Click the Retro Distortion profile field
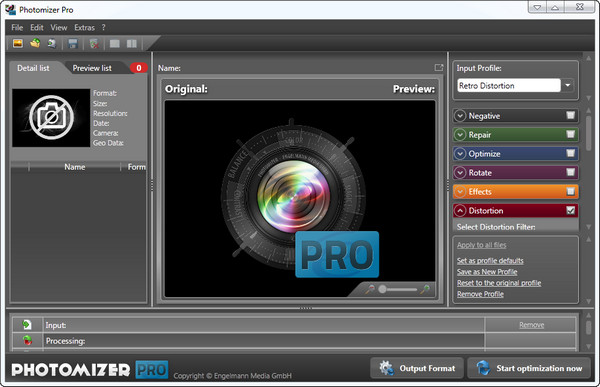600x387 pixels. [x=509, y=85]
